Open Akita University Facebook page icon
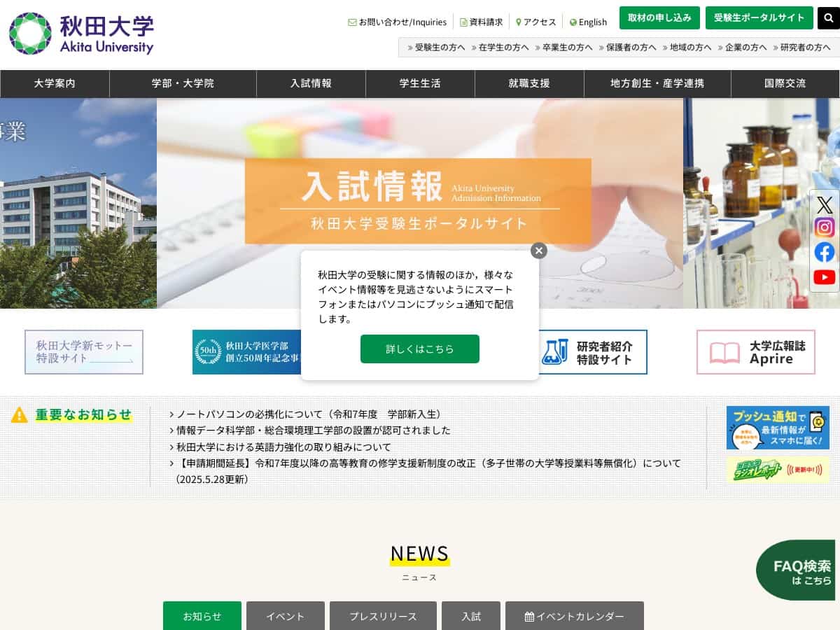 point(825,253)
